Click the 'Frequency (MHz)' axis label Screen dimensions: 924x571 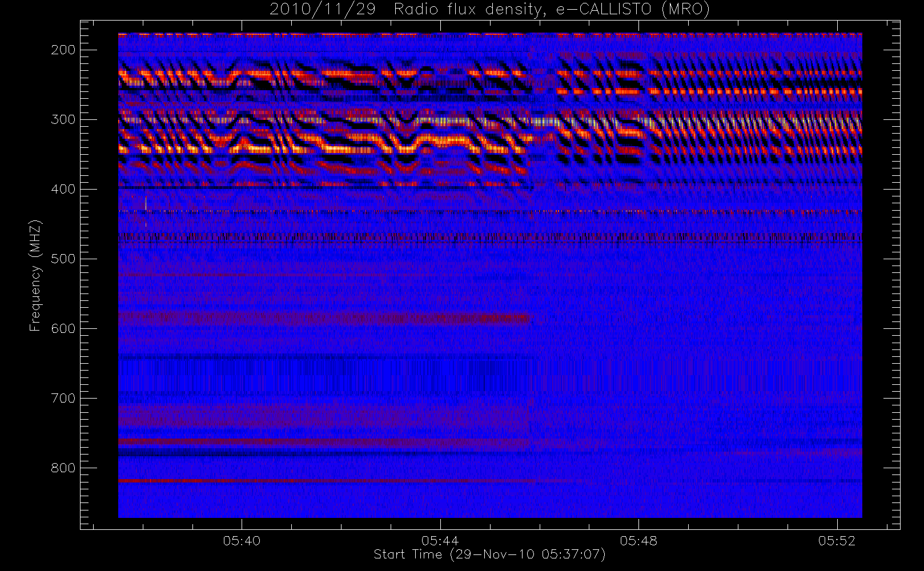35,275
